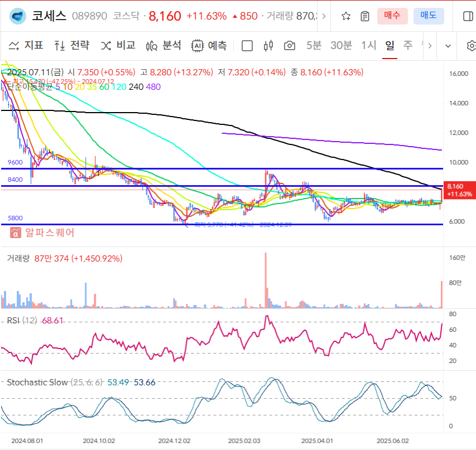
Task: Open AI 예측 prediction feature
Action: pos(209,46)
